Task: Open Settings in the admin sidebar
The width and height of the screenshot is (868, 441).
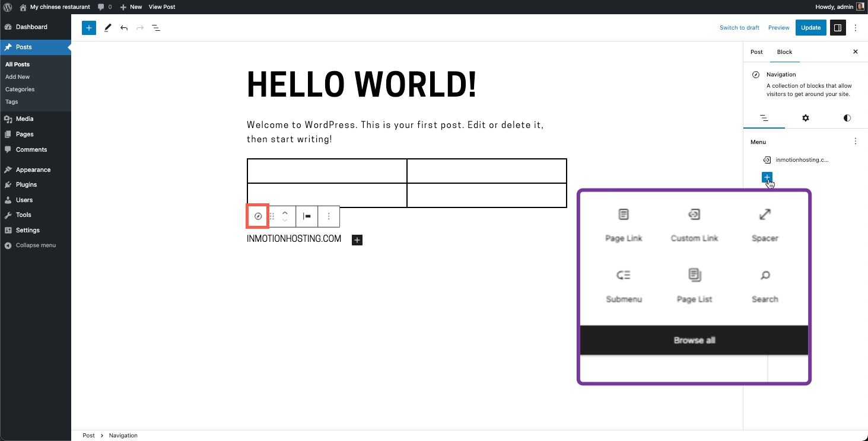Action: [36, 230]
